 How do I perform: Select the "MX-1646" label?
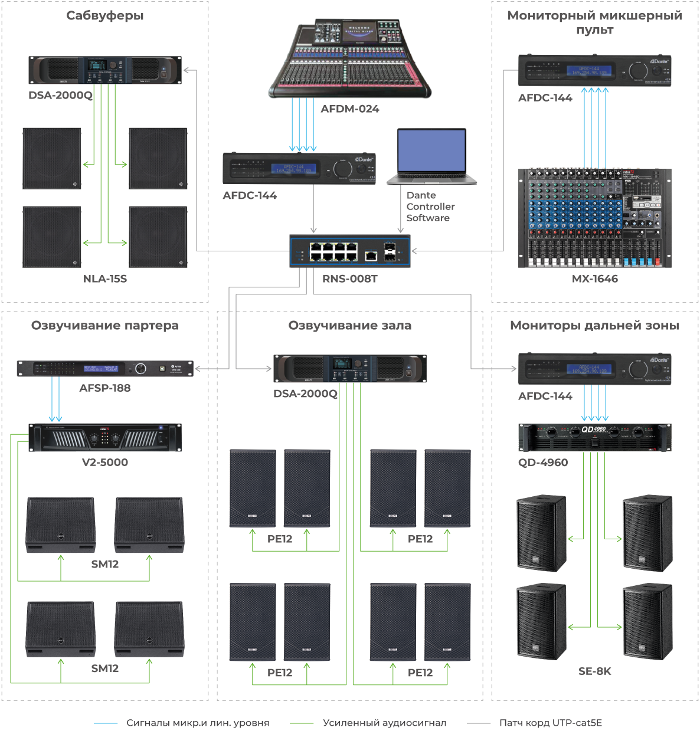click(x=595, y=278)
